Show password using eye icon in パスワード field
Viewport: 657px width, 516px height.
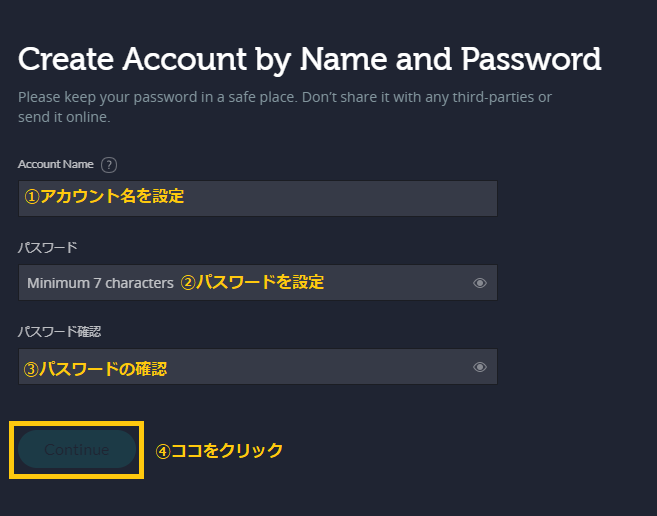[x=480, y=283]
